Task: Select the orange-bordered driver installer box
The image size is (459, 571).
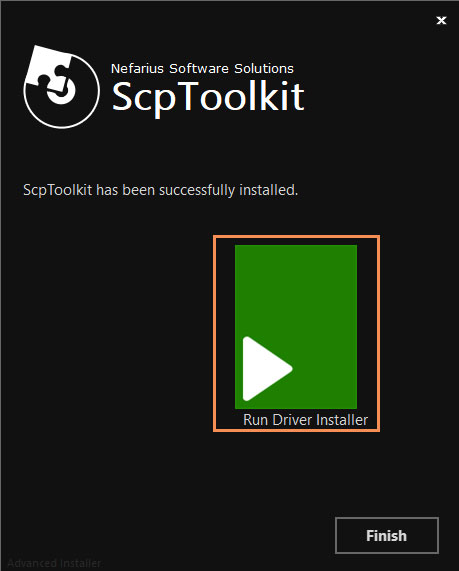Action: point(296,333)
